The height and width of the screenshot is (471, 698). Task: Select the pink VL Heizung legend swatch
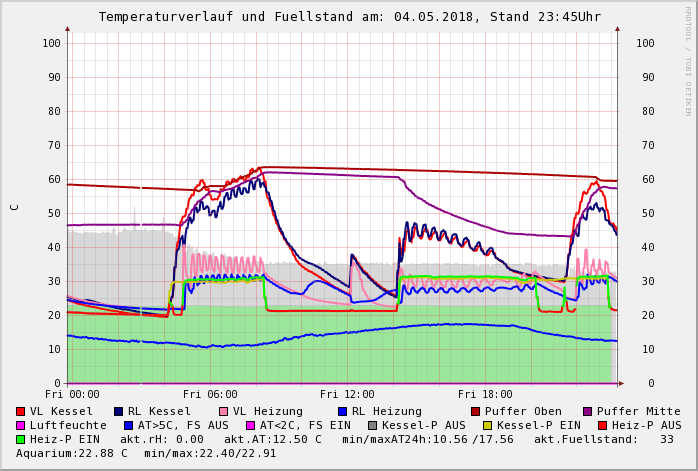224,411
